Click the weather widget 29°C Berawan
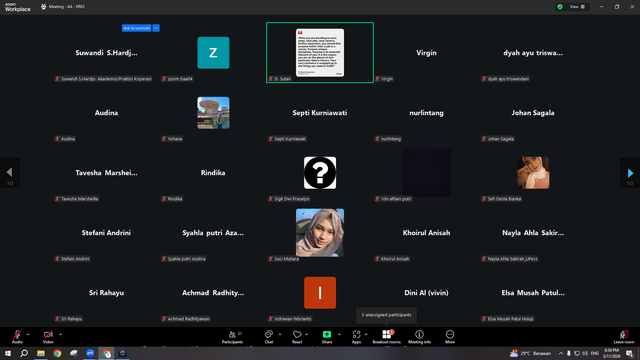Image resolution: width=640 pixels, height=360 pixels. (530, 353)
